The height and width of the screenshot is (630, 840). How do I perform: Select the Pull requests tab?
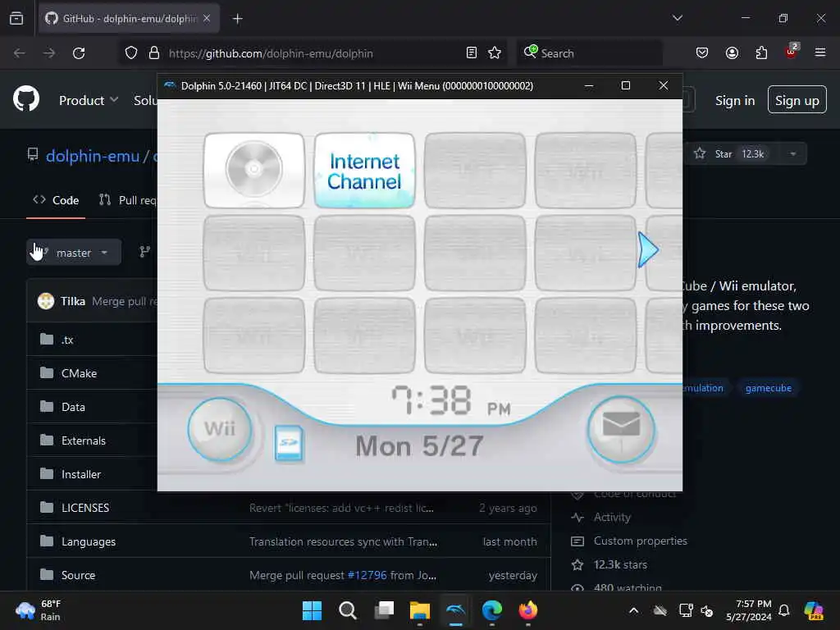(x=127, y=200)
